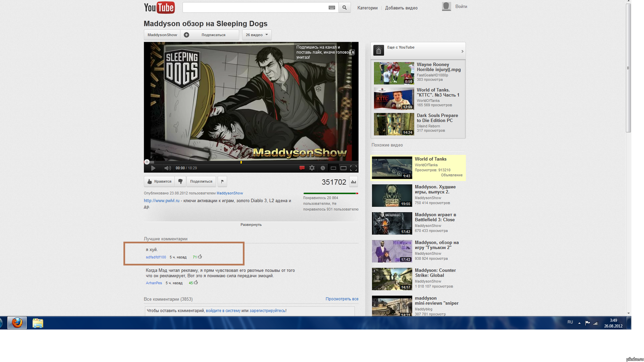The width and height of the screenshot is (644, 362).
Task: Jump to the yellow marker on the seek bar
Action: coord(241,162)
